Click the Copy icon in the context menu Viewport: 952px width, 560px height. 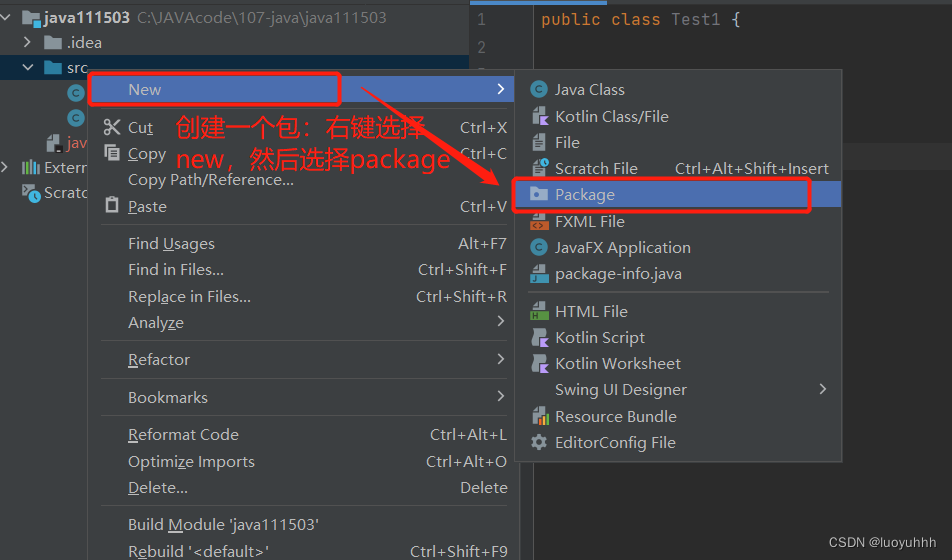pyautogui.click(x=112, y=152)
